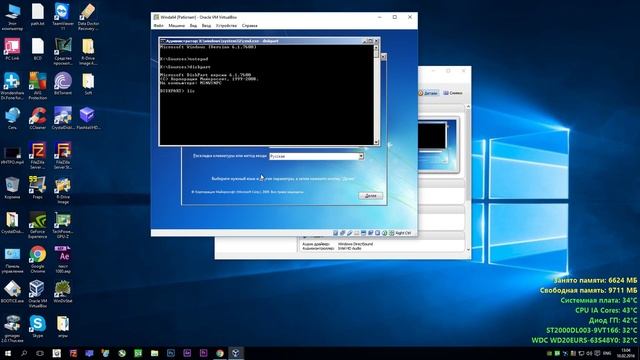
Task: Select the After Effects .aep project file
Action: (x=63, y=260)
